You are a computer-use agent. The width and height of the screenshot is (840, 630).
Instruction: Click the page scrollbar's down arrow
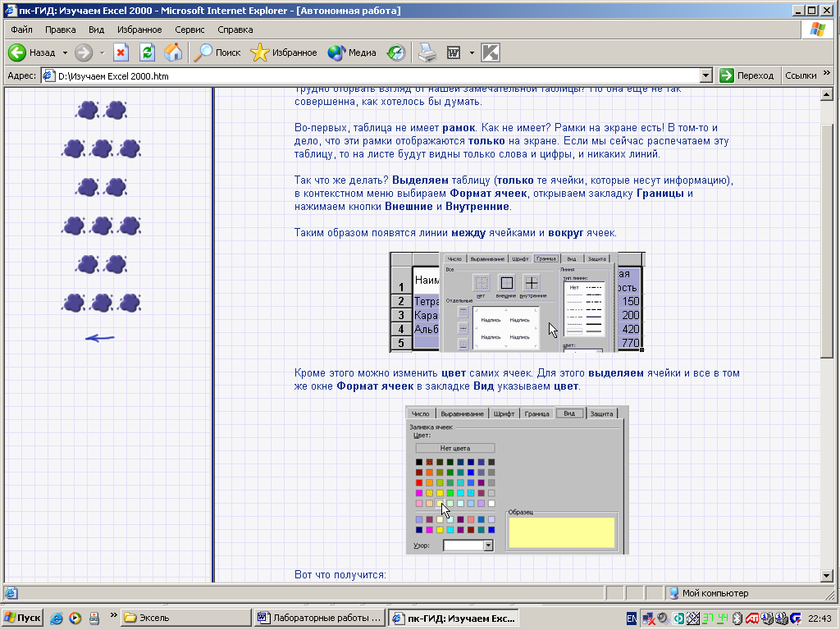827,576
